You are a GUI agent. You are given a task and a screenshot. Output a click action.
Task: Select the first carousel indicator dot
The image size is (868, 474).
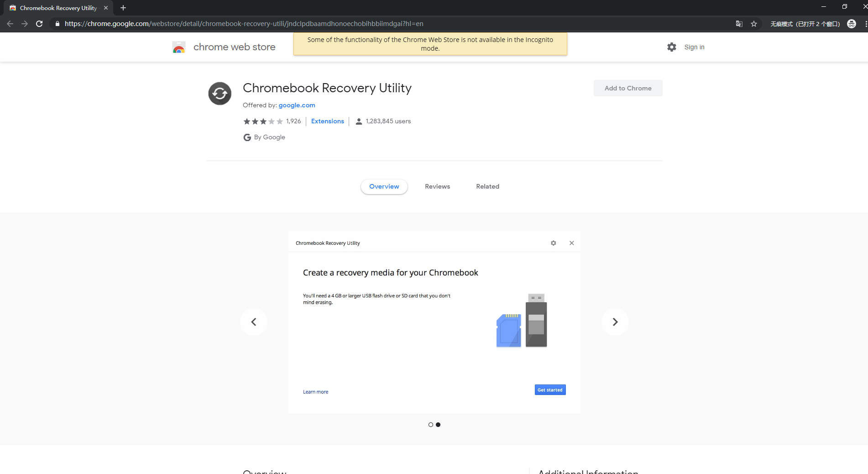pos(430,424)
